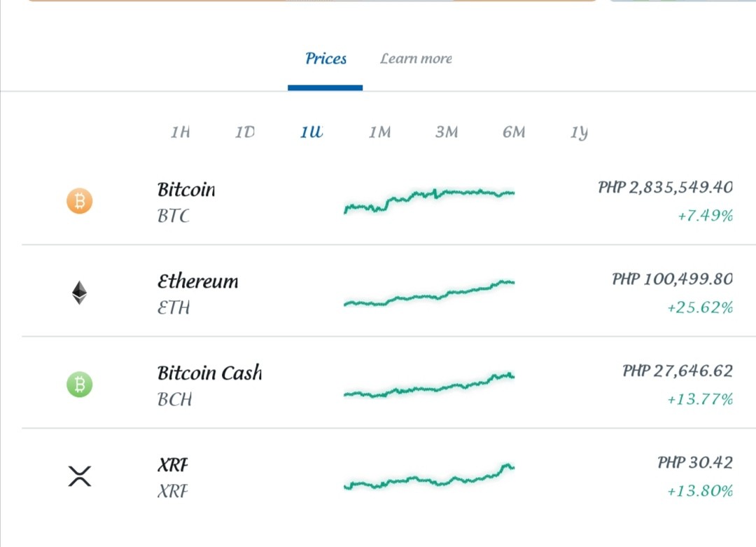Viewport: 756px width, 547px height.
Task: Open the Bitcoin BTC name label
Action: [186, 202]
